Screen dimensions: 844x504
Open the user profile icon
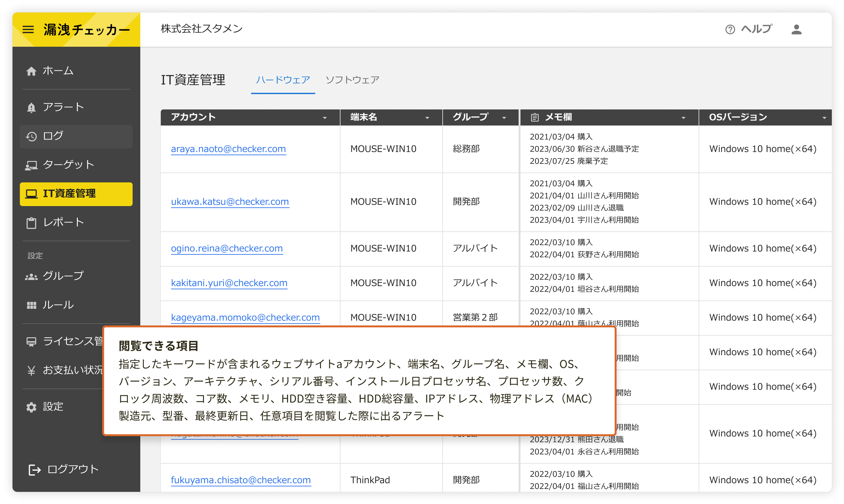pyautogui.click(x=796, y=29)
